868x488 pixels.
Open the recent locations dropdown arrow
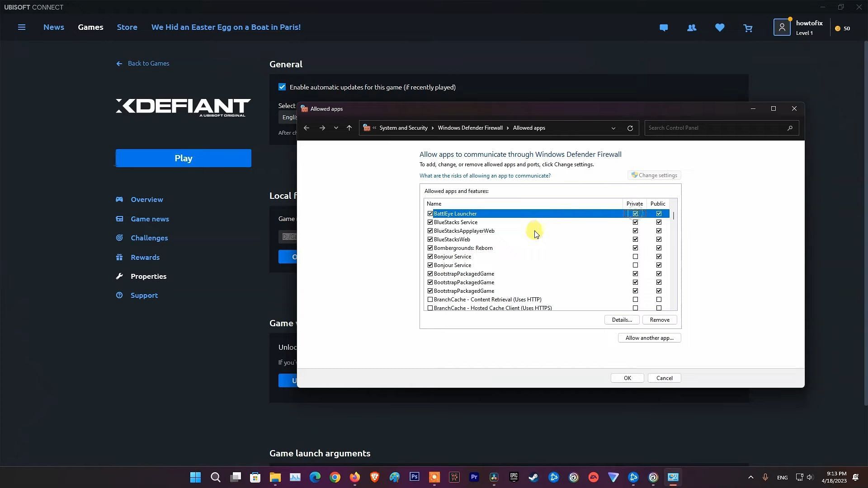(336, 128)
